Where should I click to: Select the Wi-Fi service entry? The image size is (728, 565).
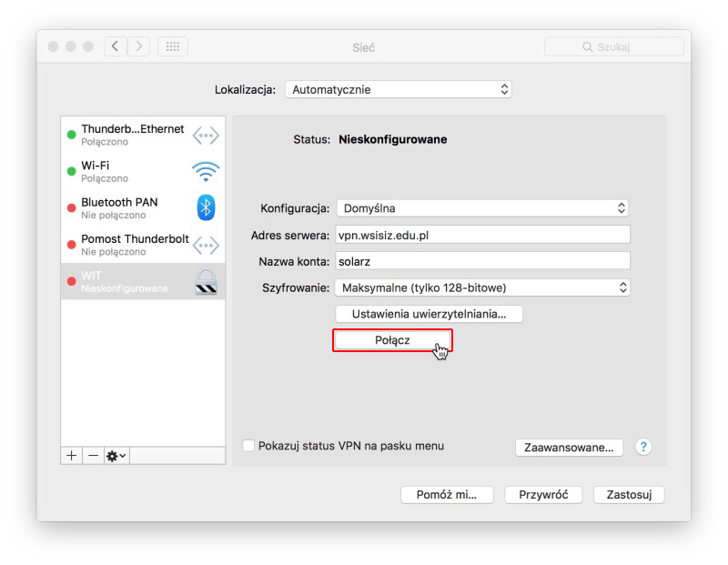(x=127, y=171)
